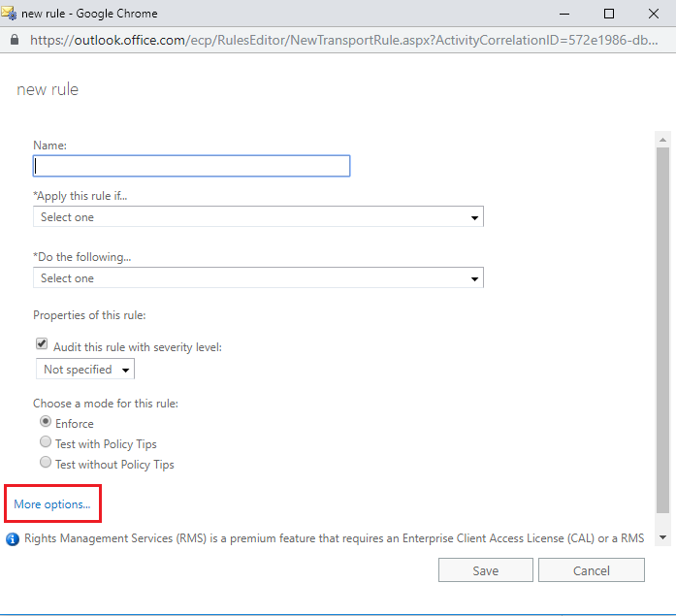Select the Enforce mode radio button
Viewport: 676px width, 616px height.
tap(46, 422)
